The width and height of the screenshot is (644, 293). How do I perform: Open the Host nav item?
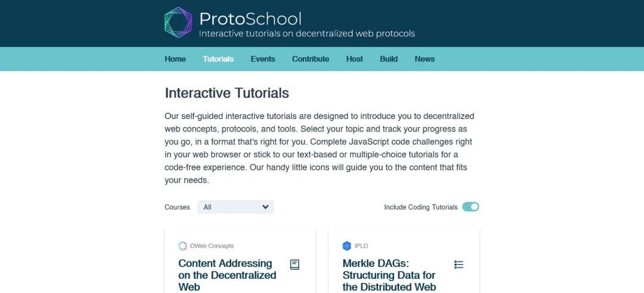click(x=355, y=59)
